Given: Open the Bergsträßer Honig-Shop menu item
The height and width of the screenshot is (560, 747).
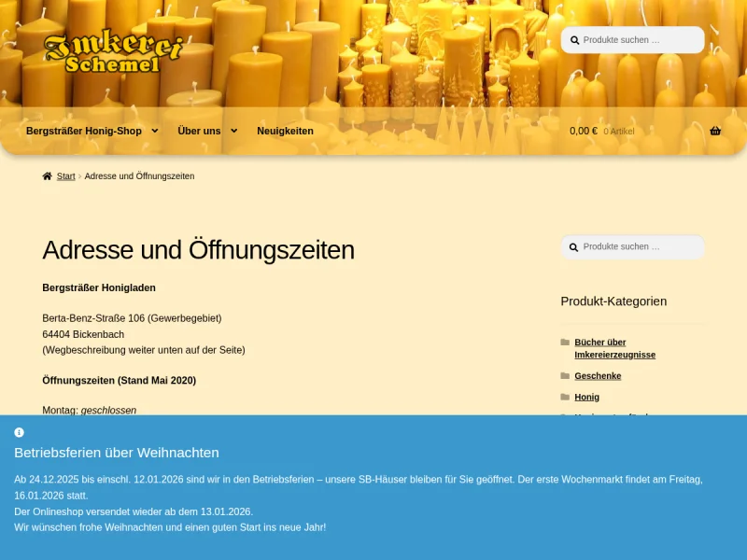Looking at the screenshot, I should tap(84, 131).
